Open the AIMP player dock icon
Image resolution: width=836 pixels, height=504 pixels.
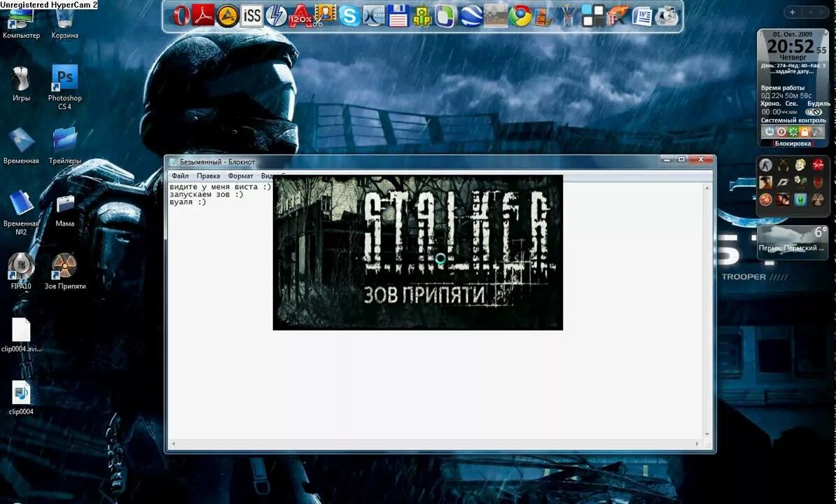pos(228,16)
